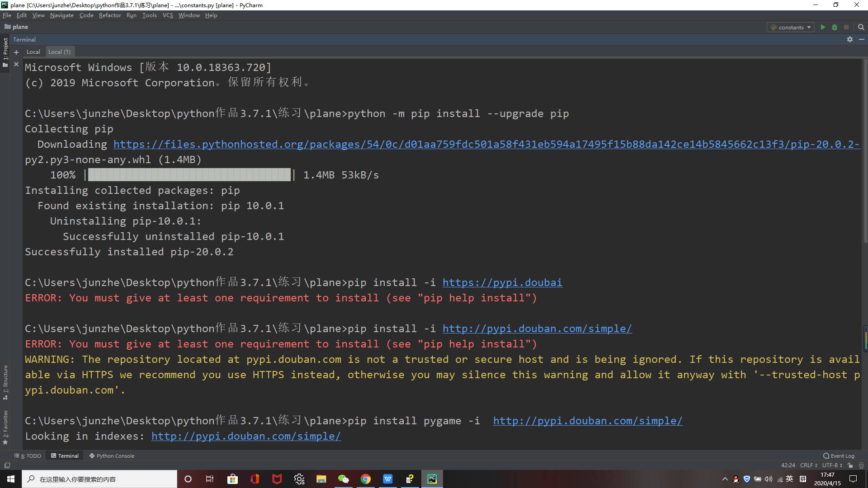Click the pip download progress bar
Viewport: 868px width, 488px height.
(189, 175)
